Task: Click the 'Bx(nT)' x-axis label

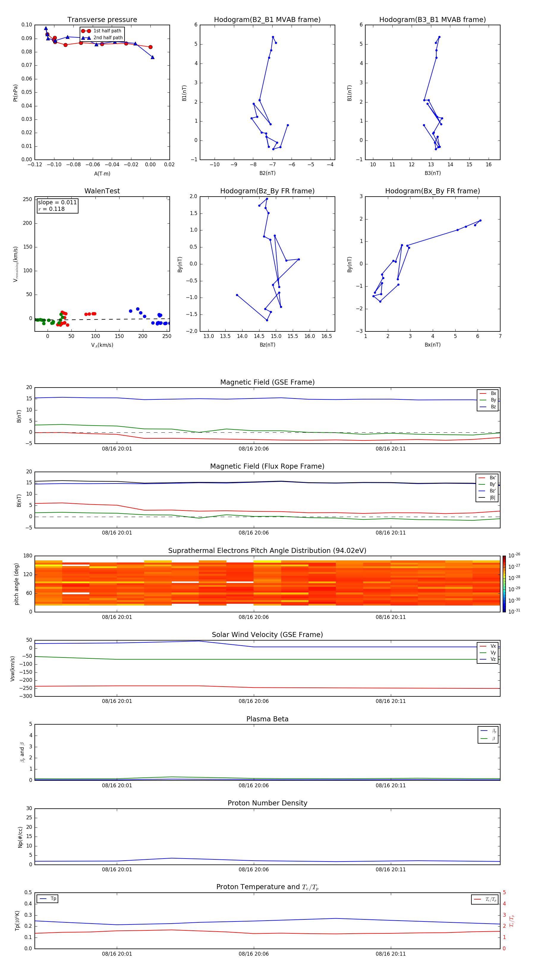Action: pos(432,345)
